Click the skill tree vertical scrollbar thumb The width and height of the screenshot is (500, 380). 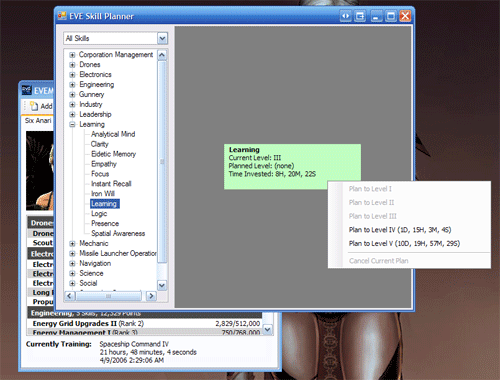162,162
